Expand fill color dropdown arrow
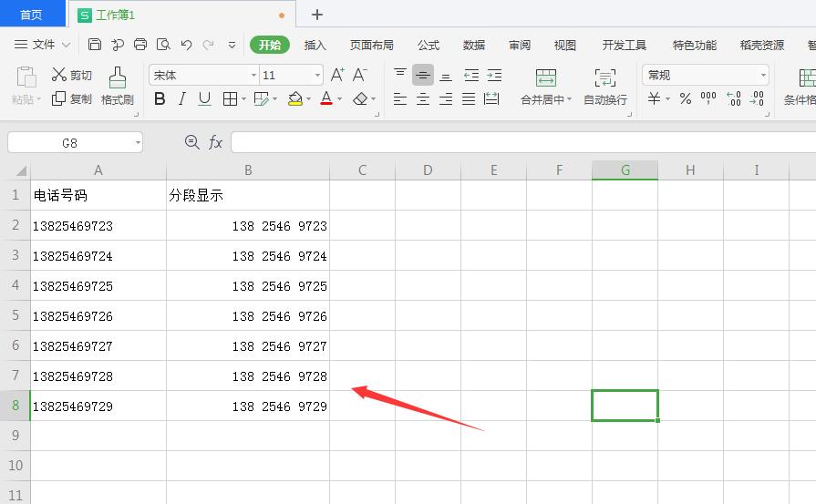The image size is (816, 504). point(308,98)
